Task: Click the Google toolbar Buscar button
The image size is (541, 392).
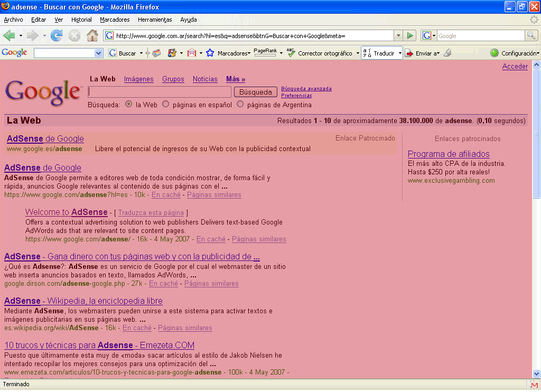Action: [123, 53]
